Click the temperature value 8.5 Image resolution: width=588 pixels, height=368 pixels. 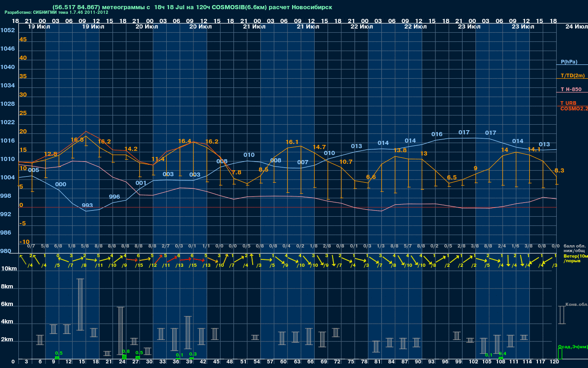pos(263,169)
